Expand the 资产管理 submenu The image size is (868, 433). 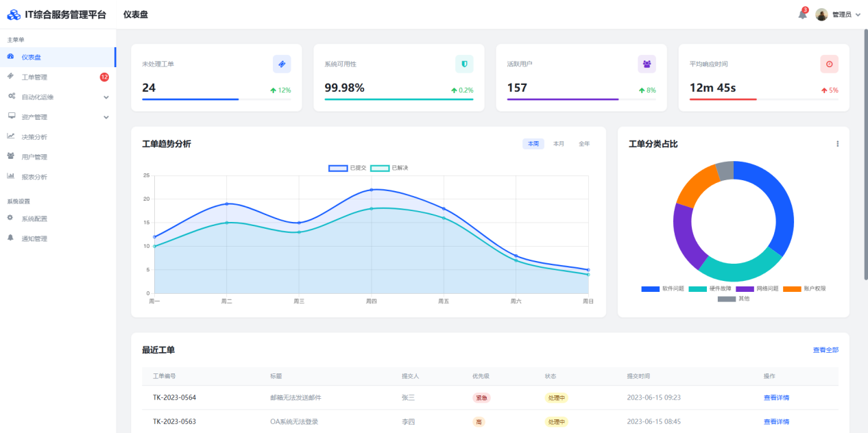coord(106,117)
